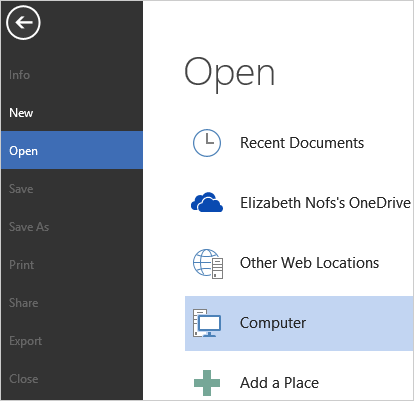Go to the Print page
The height and width of the screenshot is (401, 414).
pyautogui.click(x=72, y=265)
